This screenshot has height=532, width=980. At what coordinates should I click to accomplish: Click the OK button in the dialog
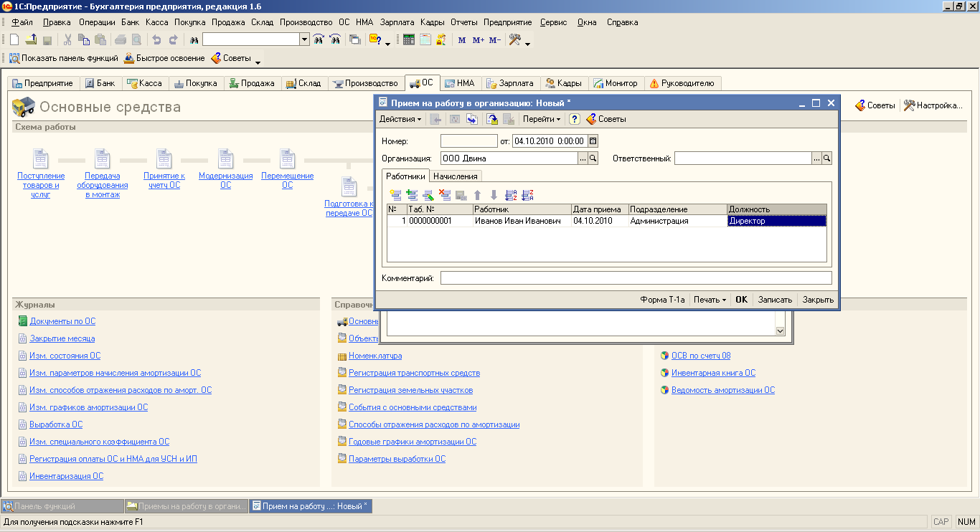click(x=741, y=300)
